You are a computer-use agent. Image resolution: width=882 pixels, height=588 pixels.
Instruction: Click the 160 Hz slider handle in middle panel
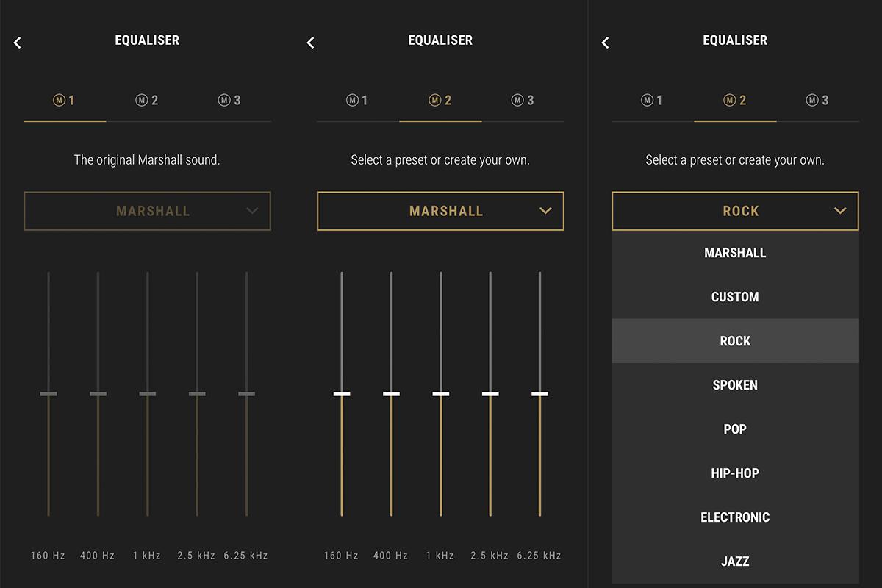pyautogui.click(x=342, y=394)
